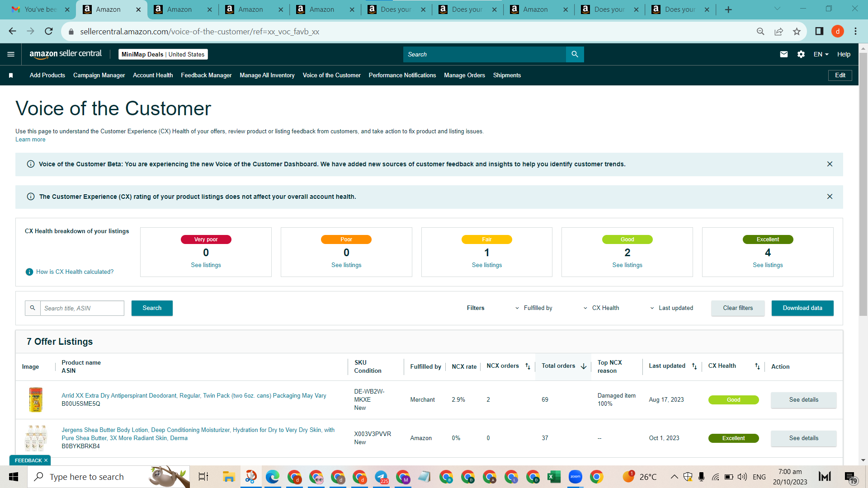Focus the Search title, ASIN field
The height and width of the screenshot is (488, 868).
coord(82,308)
